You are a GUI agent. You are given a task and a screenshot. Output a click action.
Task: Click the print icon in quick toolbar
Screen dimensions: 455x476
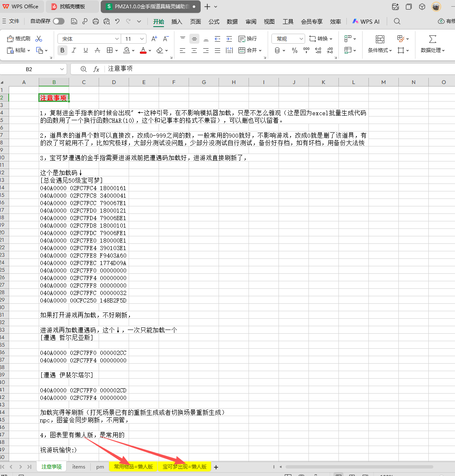(x=96, y=21)
